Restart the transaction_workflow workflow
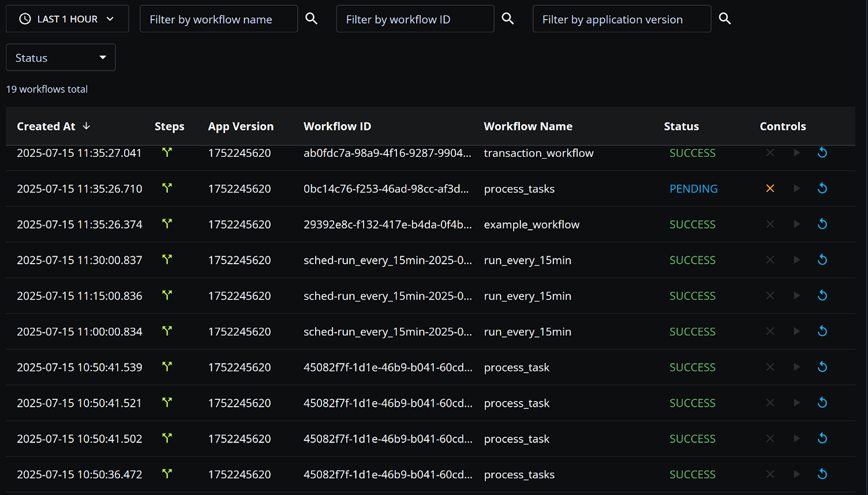The image size is (868, 495). 822,153
